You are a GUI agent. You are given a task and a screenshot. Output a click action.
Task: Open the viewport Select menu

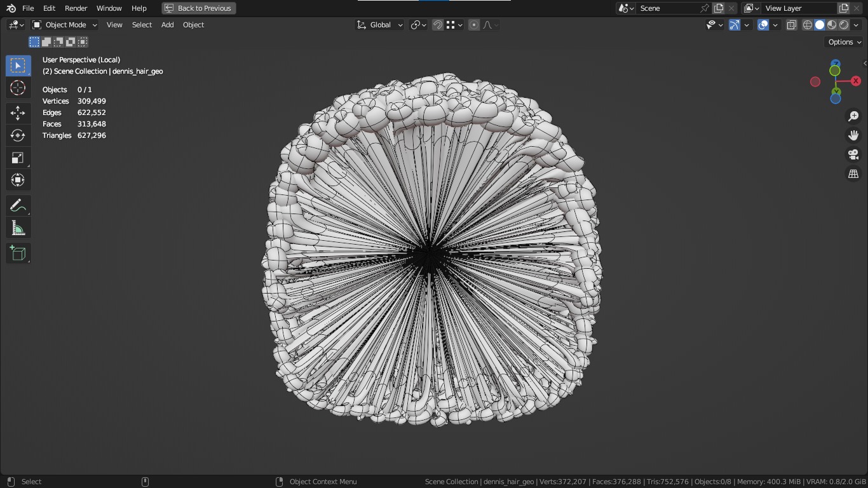click(142, 25)
